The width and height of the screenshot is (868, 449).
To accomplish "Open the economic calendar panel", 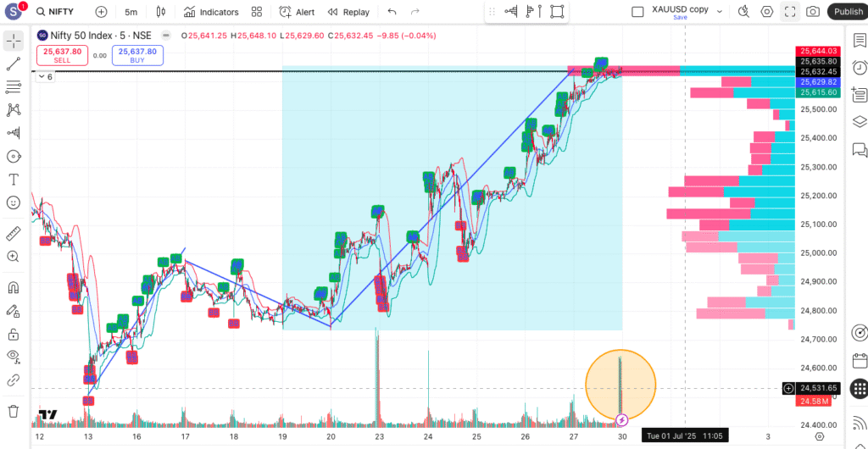I will [x=860, y=361].
